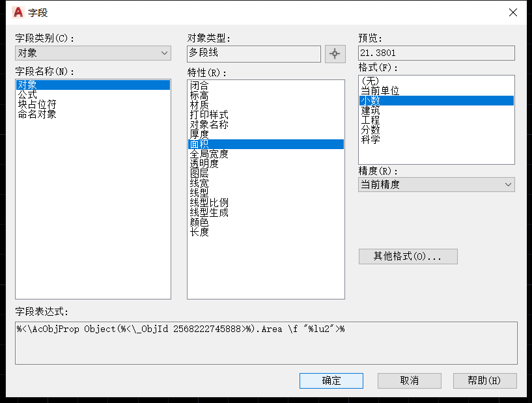Choose 线型生成 property
Screen dimensions: 532x403
click(266, 213)
